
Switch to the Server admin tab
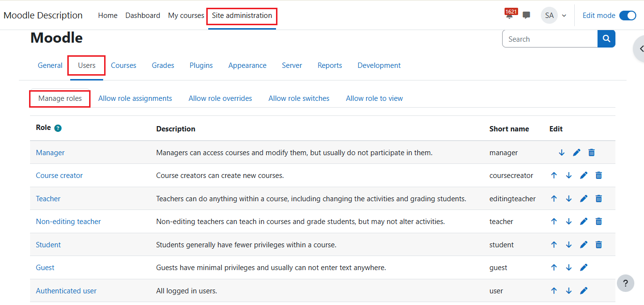click(292, 65)
